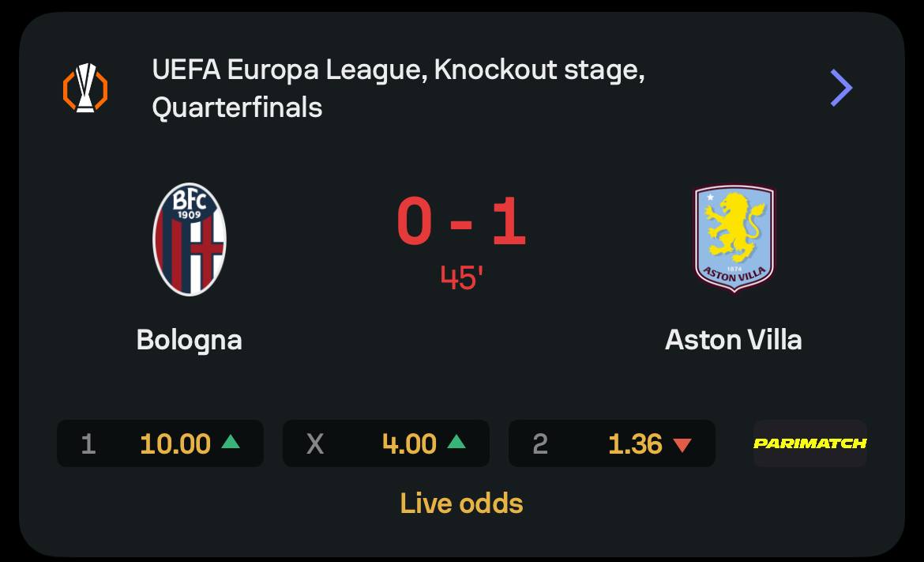
Task: Select home win odds 10.00
Action: coord(175,444)
